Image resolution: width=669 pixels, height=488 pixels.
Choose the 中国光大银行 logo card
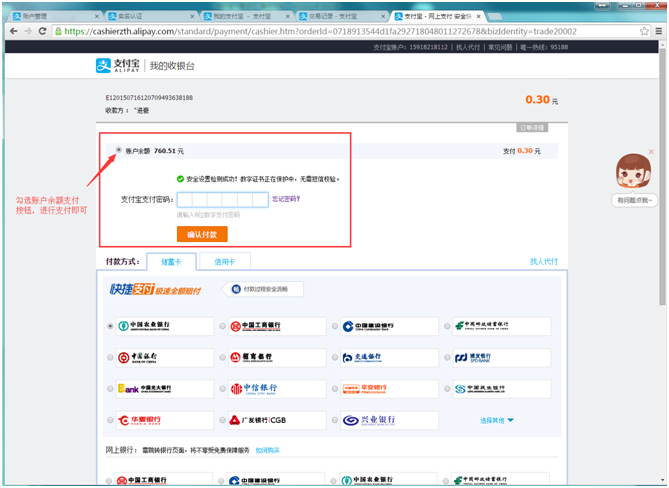(x=165, y=389)
